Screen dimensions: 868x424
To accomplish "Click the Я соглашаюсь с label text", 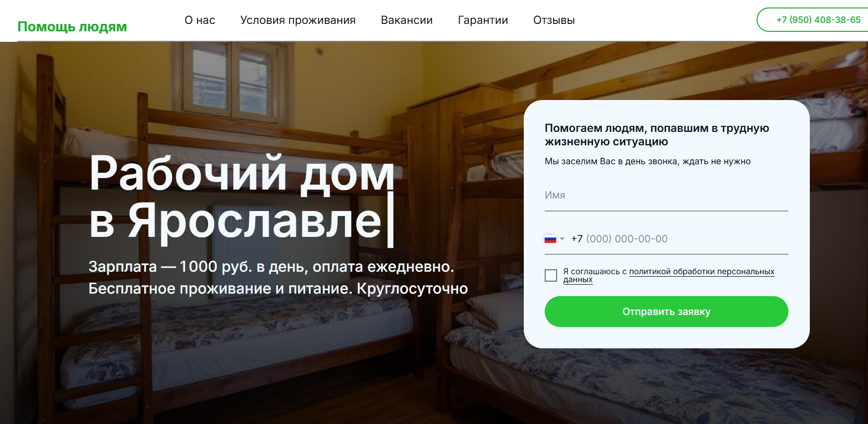I will [595, 271].
